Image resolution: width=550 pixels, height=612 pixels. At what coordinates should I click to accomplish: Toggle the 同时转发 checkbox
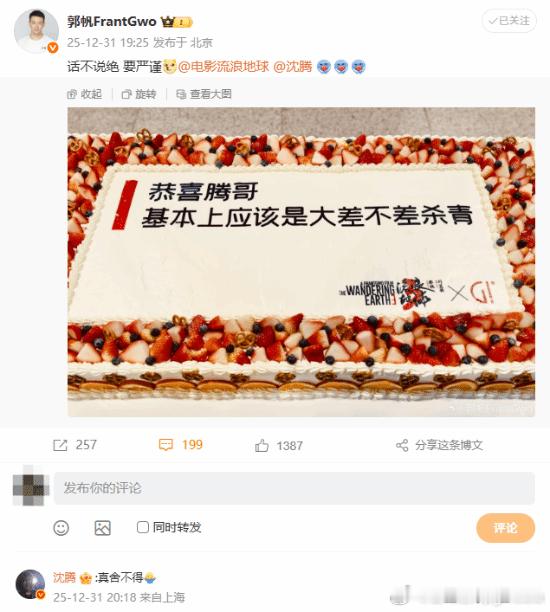(142, 527)
